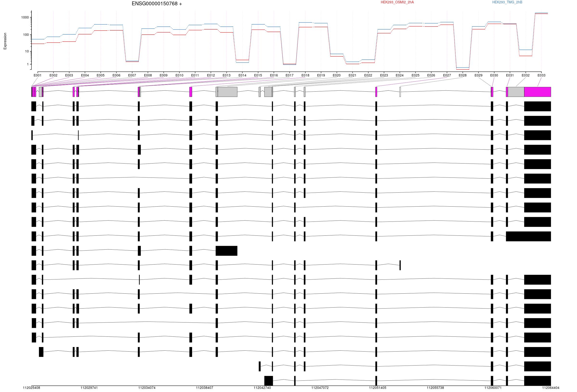Image resolution: width=577 pixels, height=392 pixels.
Task: Click the E033 expression segment above 1000
Action: tap(541, 13)
